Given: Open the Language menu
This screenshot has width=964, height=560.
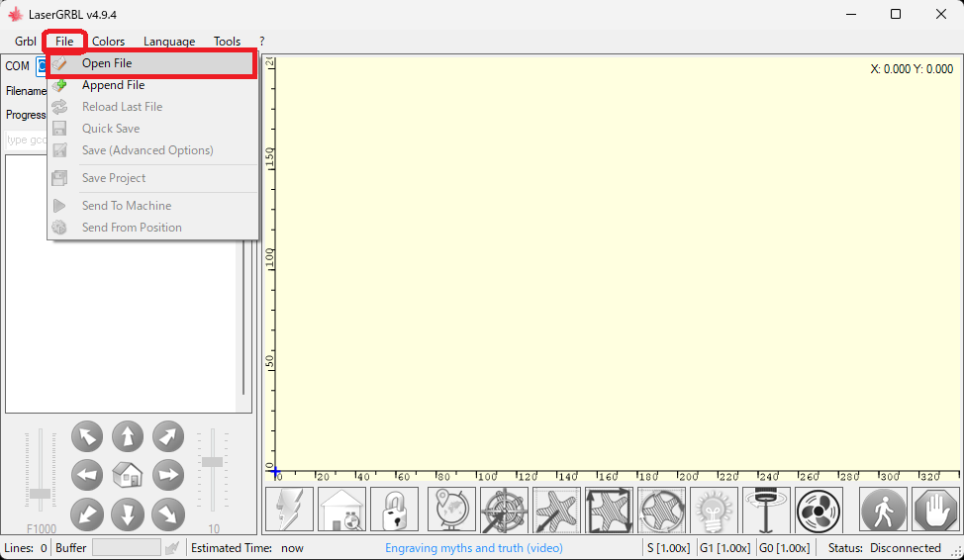Looking at the screenshot, I should [x=169, y=42].
